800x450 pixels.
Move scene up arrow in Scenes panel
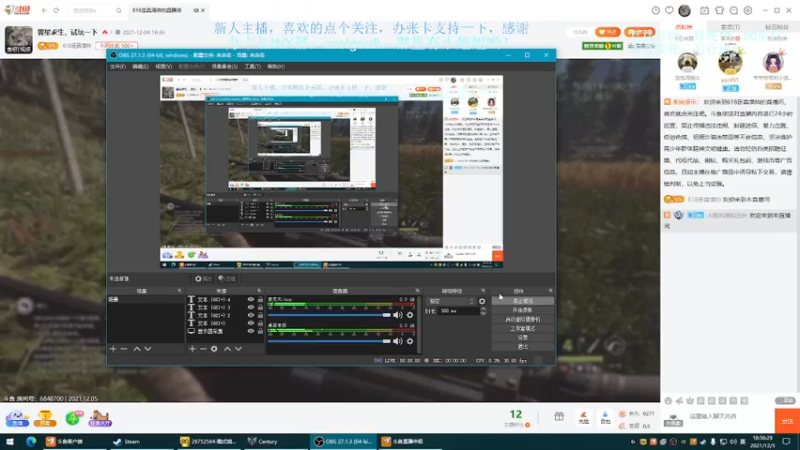tap(137, 349)
